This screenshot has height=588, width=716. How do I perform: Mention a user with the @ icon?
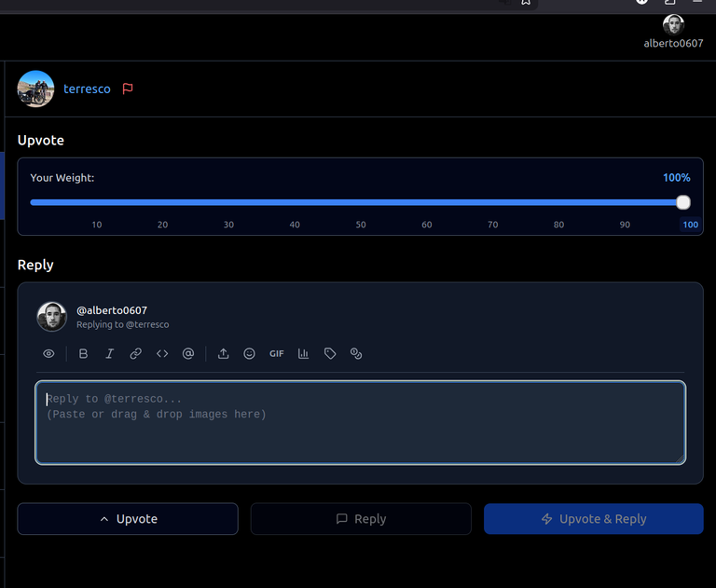pos(188,354)
